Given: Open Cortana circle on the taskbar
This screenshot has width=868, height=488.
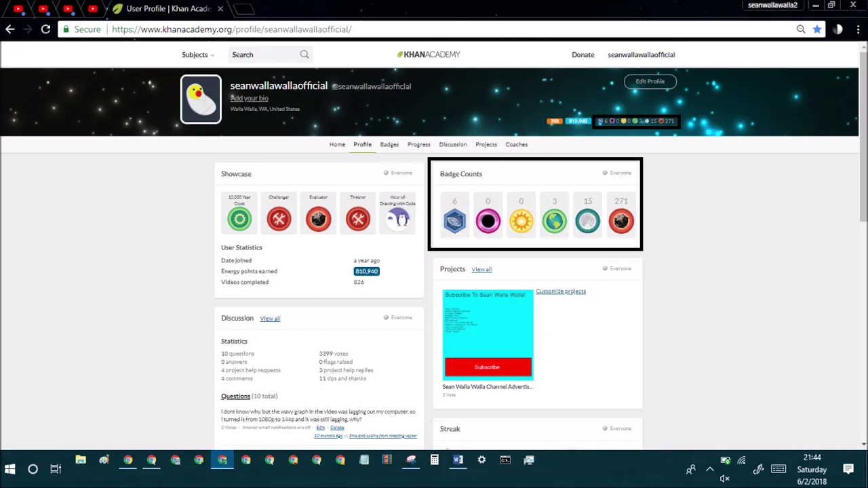Looking at the screenshot, I should 33,469.
